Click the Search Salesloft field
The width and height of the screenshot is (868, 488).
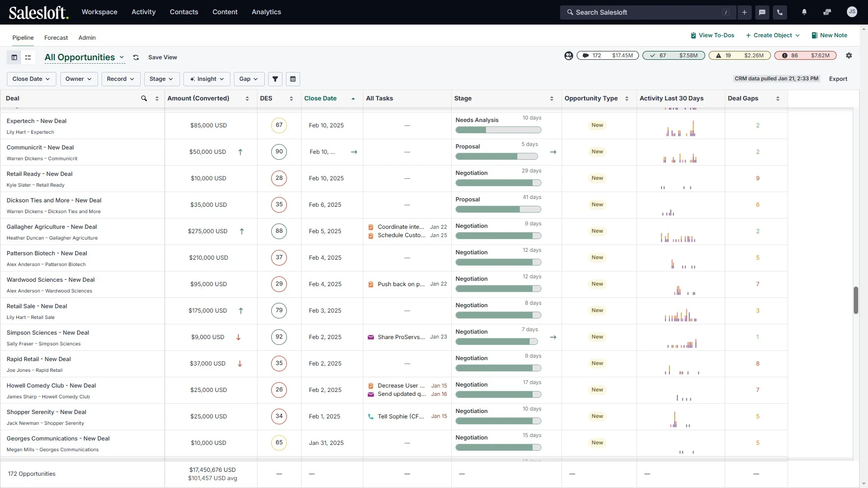[648, 12]
